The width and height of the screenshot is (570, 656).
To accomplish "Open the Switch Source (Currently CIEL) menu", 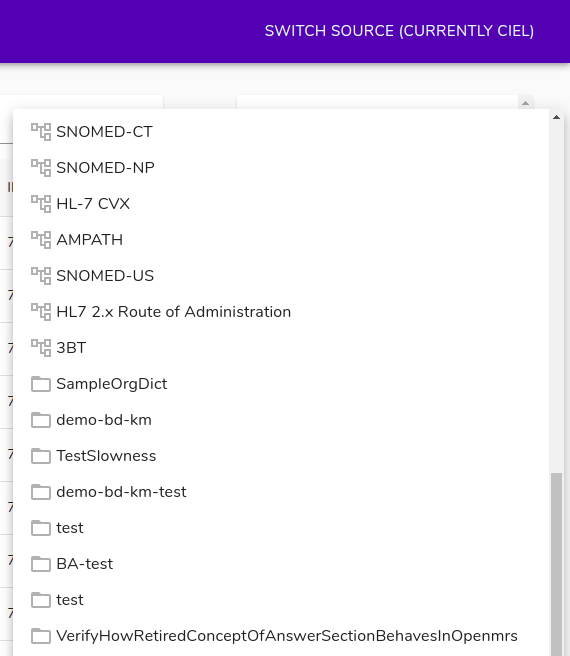I will pyautogui.click(x=399, y=31).
